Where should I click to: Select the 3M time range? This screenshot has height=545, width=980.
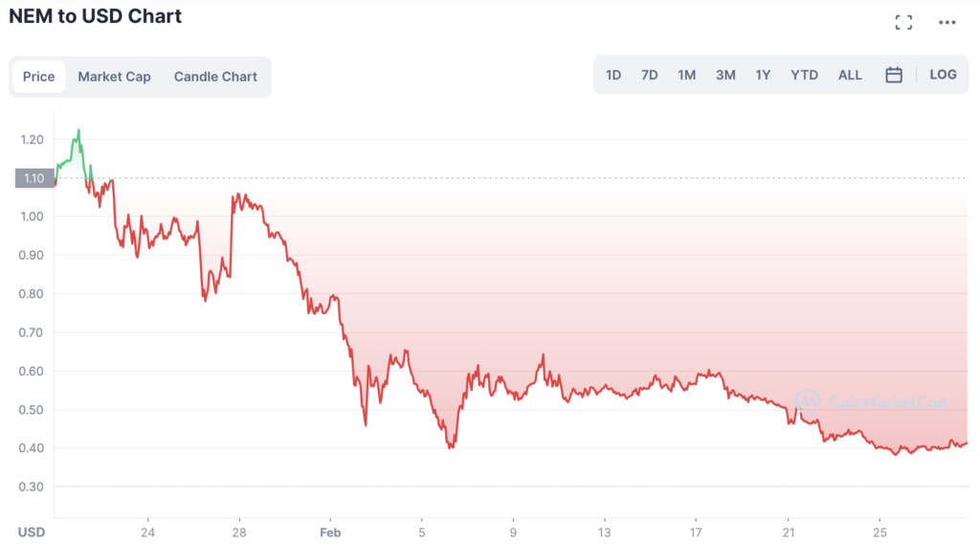(x=725, y=75)
